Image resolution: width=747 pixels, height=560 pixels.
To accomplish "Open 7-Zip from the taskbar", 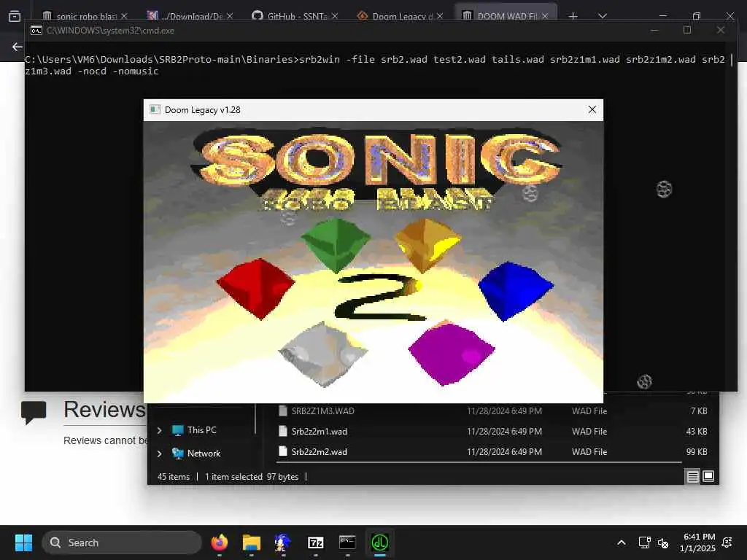I will point(315,542).
